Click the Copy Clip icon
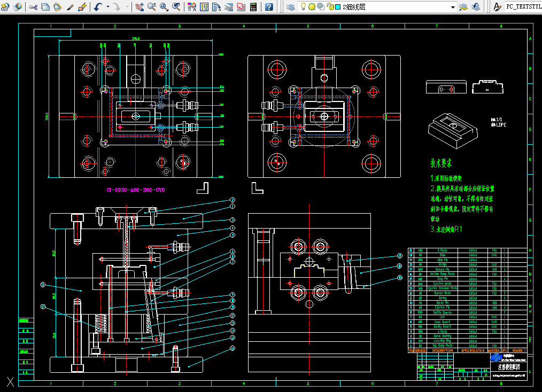The height and width of the screenshot is (392, 542). [45, 6]
